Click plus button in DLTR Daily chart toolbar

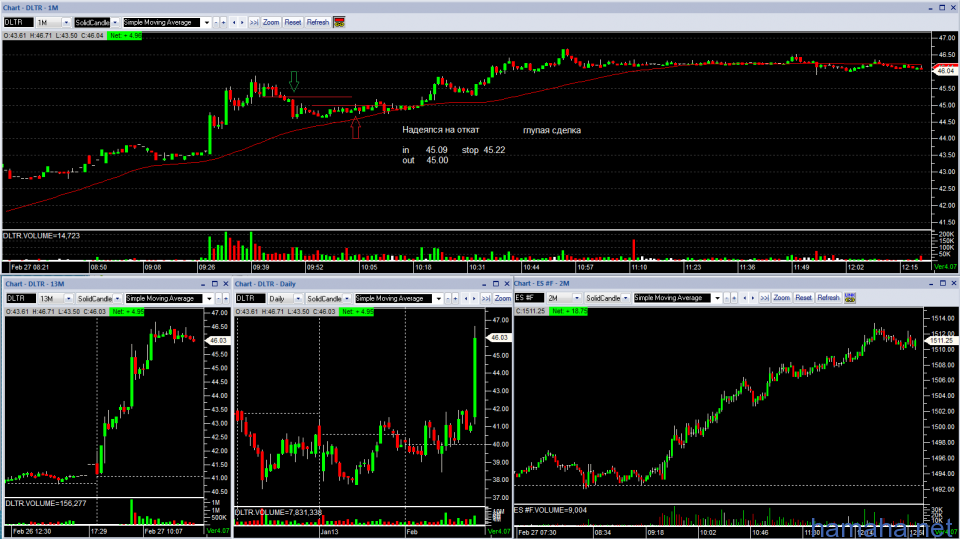pos(455,298)
